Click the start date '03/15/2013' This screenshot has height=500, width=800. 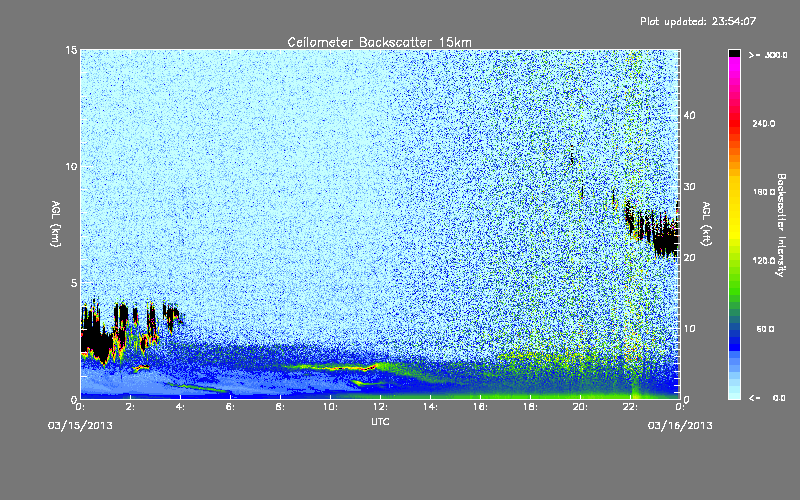click(x=80, y=426)
